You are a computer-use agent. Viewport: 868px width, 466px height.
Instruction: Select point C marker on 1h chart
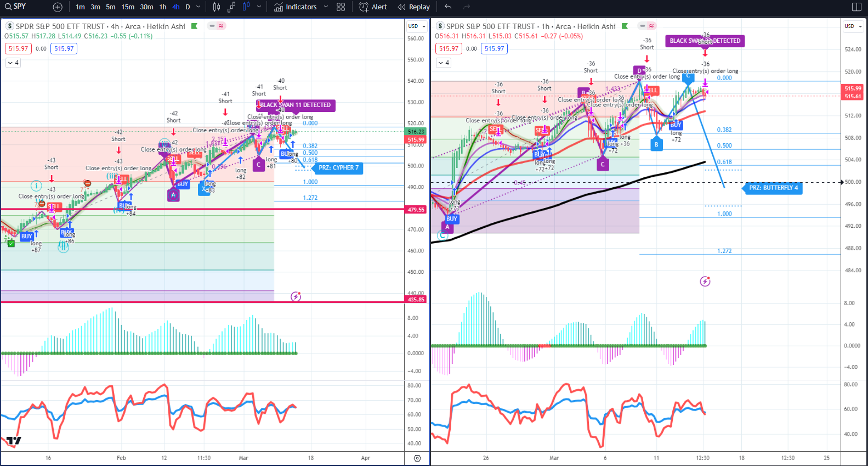603,164
